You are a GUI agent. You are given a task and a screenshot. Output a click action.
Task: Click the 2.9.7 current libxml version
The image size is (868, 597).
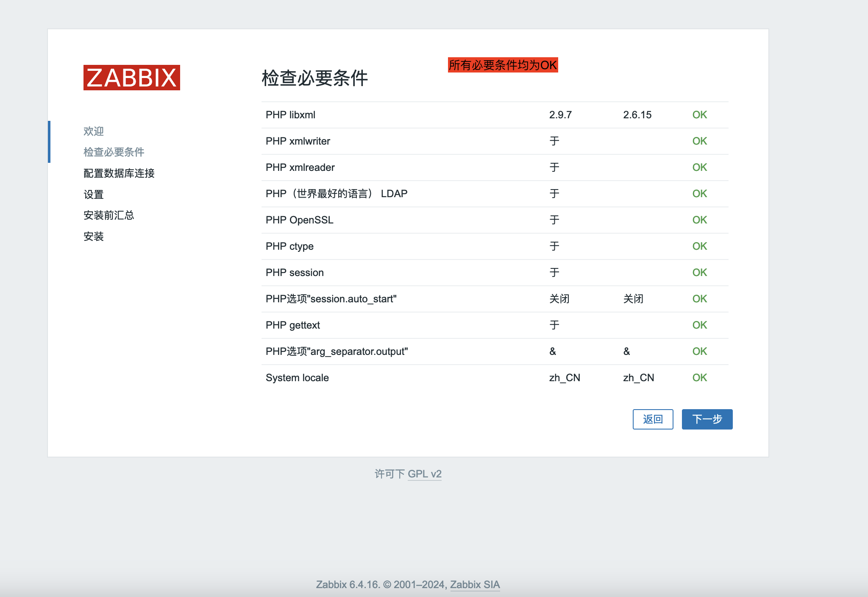point(560,114)
